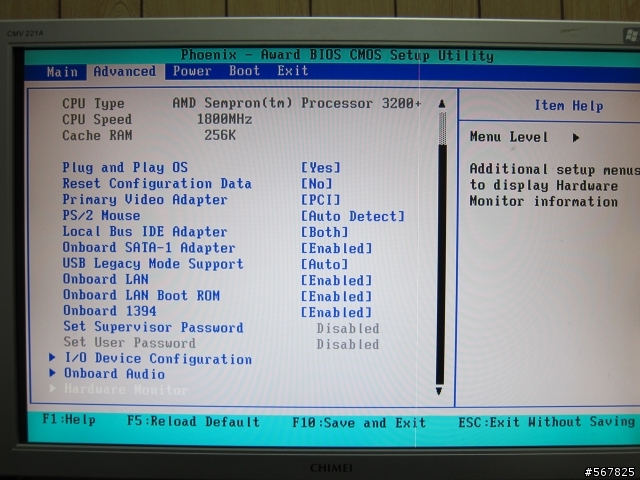Select Onboard LAN Boot ROM label

click(x=141, y=295)
